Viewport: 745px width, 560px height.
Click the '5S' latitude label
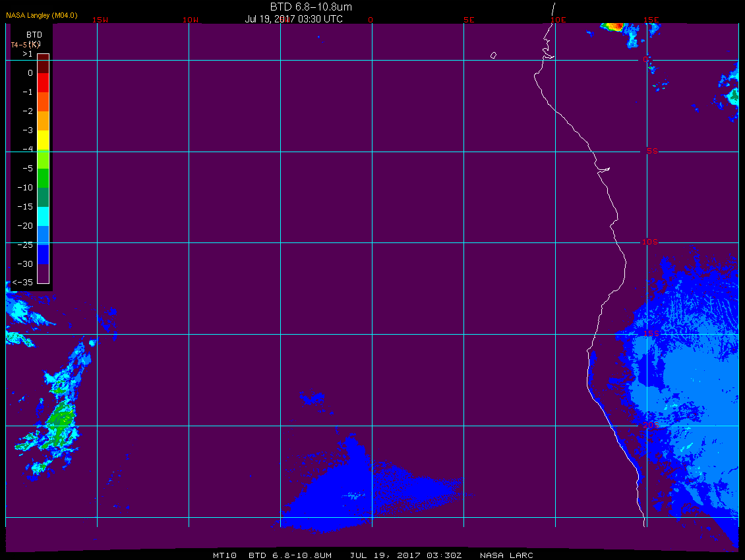coord(652,151)
